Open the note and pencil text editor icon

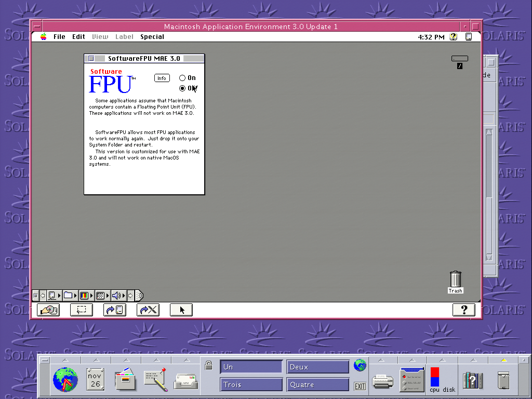pyautogui.click(x=156, y=379)
